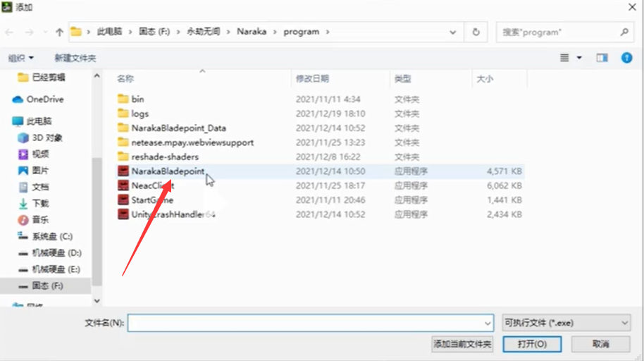The height and width of the screenshot is (361, 644).
Task: Click the 取消 button
Action: click(x=600, y=344)
